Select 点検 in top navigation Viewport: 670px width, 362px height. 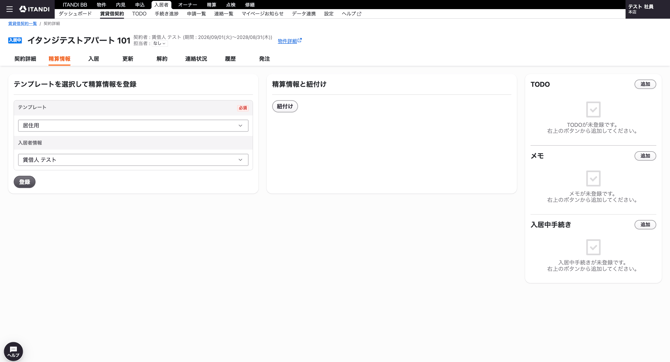[231, 5]
